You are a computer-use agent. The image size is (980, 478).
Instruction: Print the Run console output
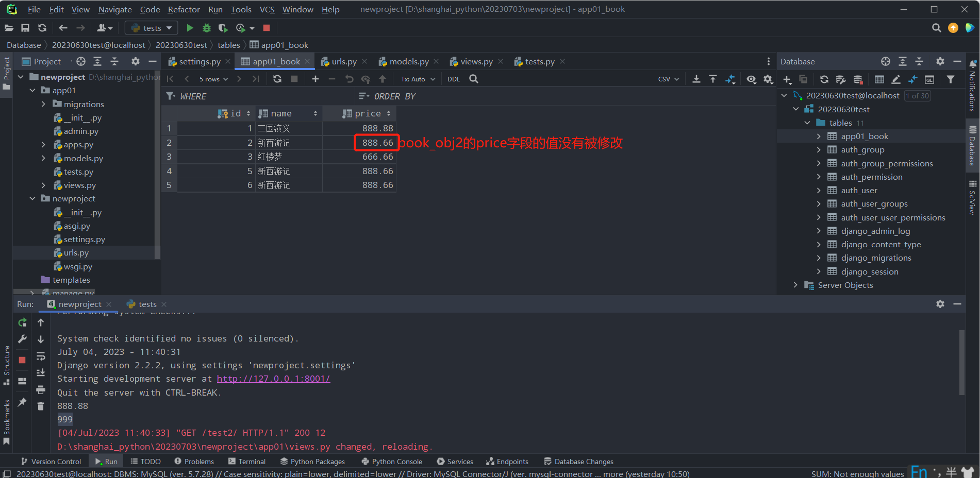(41, 389)
